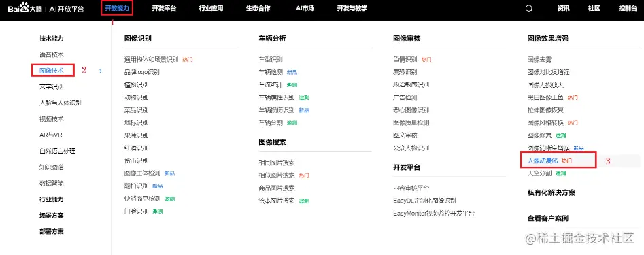The image size is (644, 255).
Task: Open the 部署方案 sidebar section
Action: 51,231
